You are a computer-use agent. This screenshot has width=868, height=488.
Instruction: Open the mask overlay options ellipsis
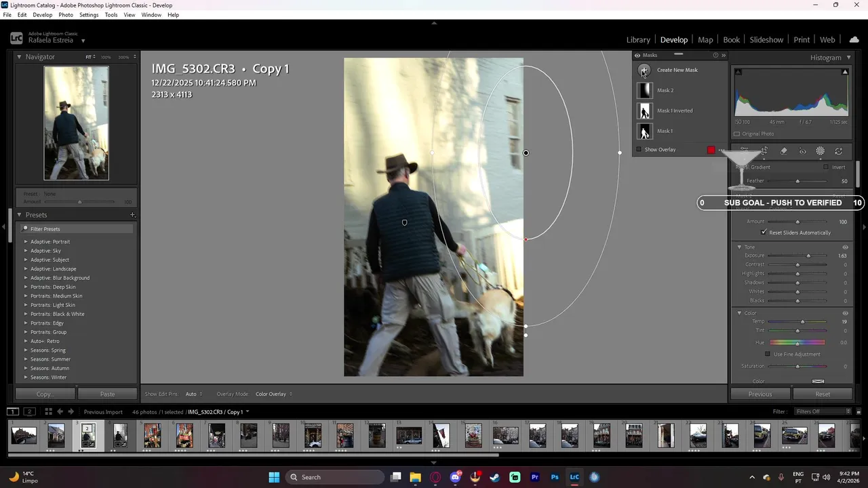click(x=721, y=150)
